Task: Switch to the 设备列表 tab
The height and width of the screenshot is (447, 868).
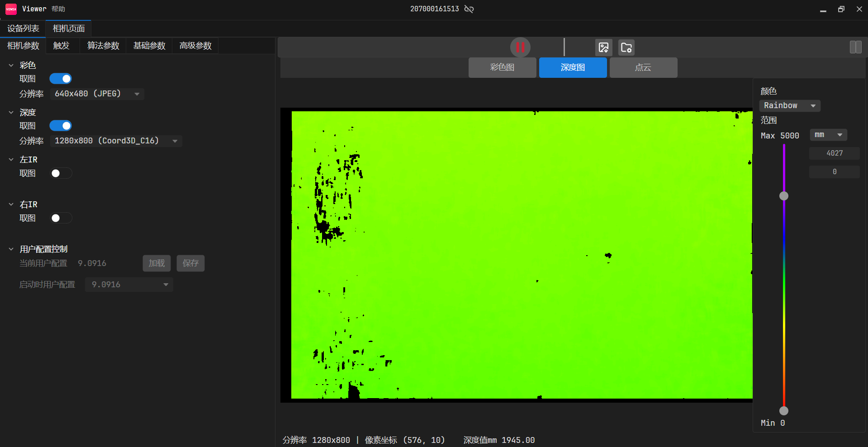Action: pos(23,29)
